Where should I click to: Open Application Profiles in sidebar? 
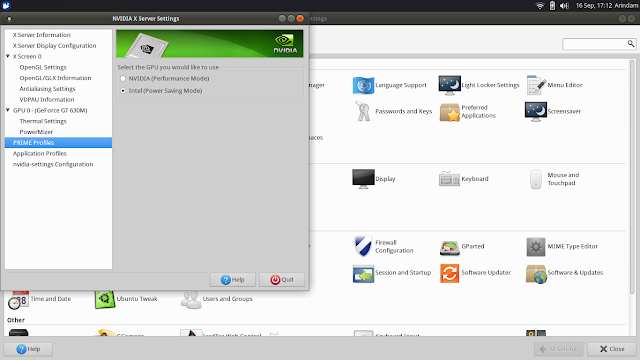40,153
